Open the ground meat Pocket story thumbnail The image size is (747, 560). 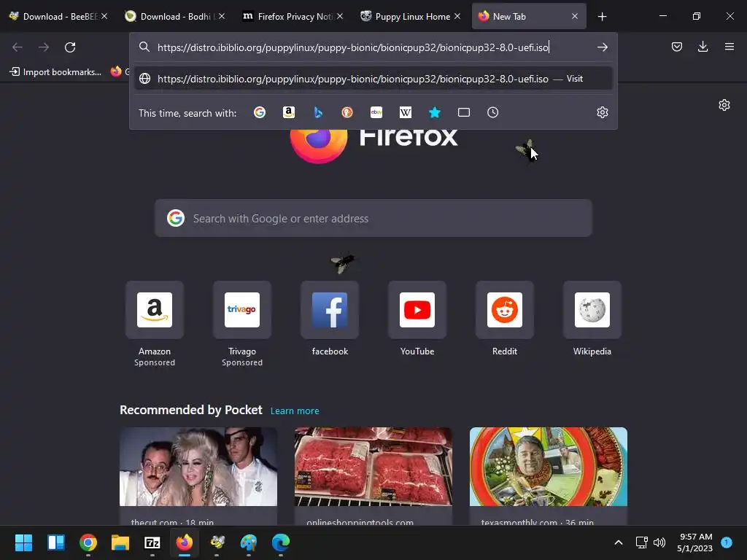click(x=373, y=466)
